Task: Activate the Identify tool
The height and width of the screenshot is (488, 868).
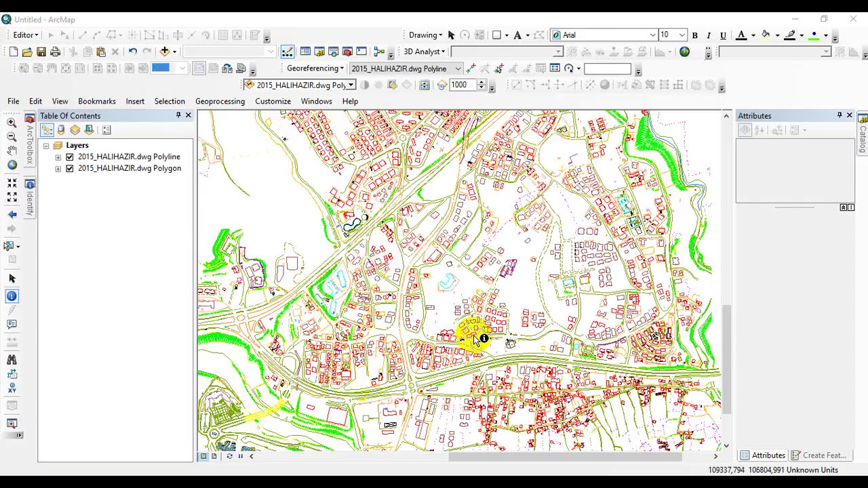Action: tap(12, 296)
